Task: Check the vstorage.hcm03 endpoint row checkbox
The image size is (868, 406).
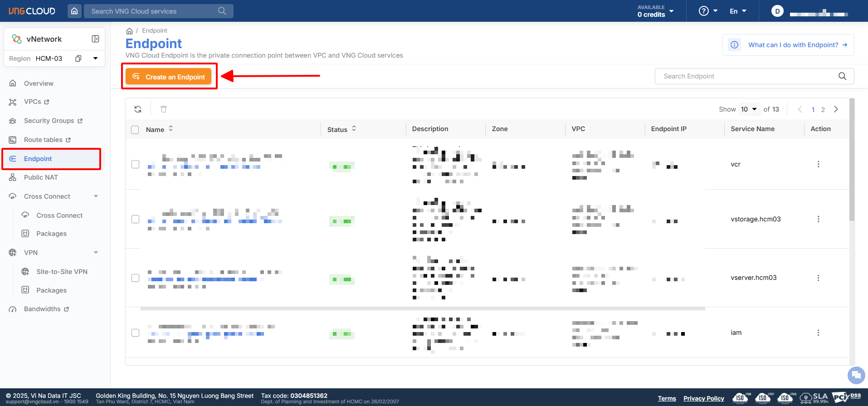Action: [135, 219]
